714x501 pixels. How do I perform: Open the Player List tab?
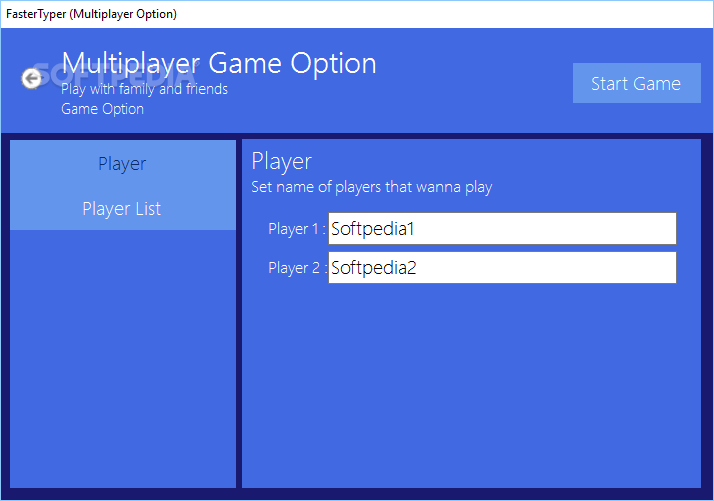click(122, 209)
